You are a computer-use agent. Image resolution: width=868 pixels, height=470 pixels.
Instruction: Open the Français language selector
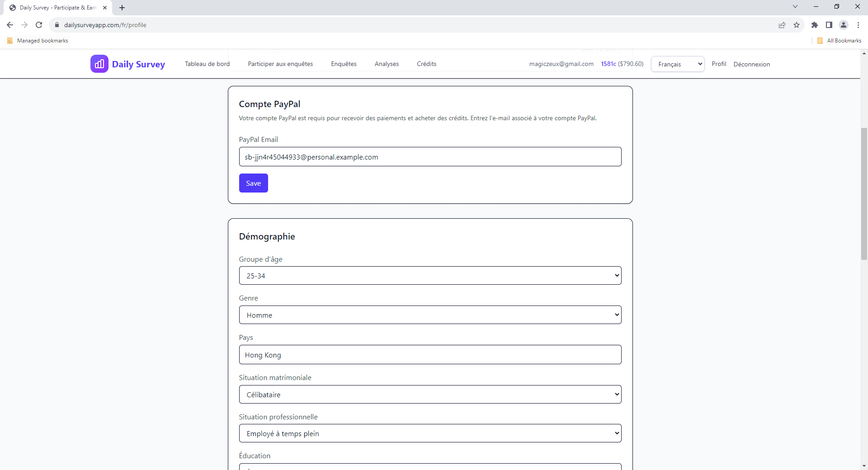point(677,64)
